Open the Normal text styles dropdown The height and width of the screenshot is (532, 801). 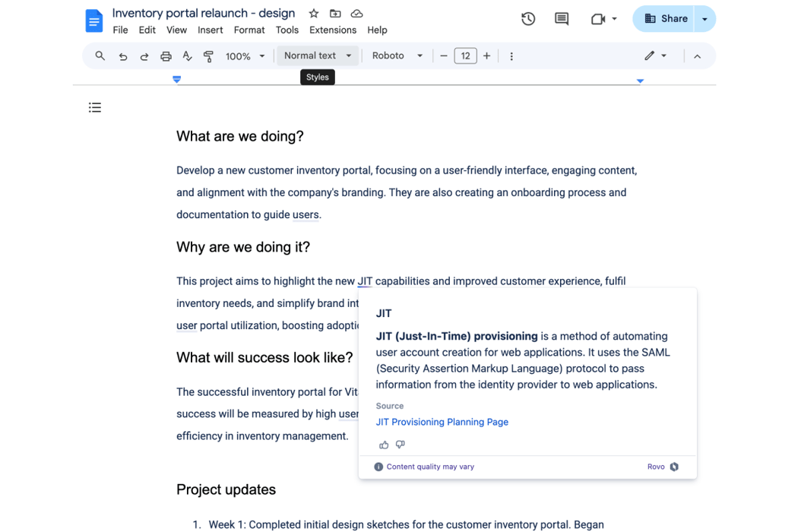tap(317, 55)
